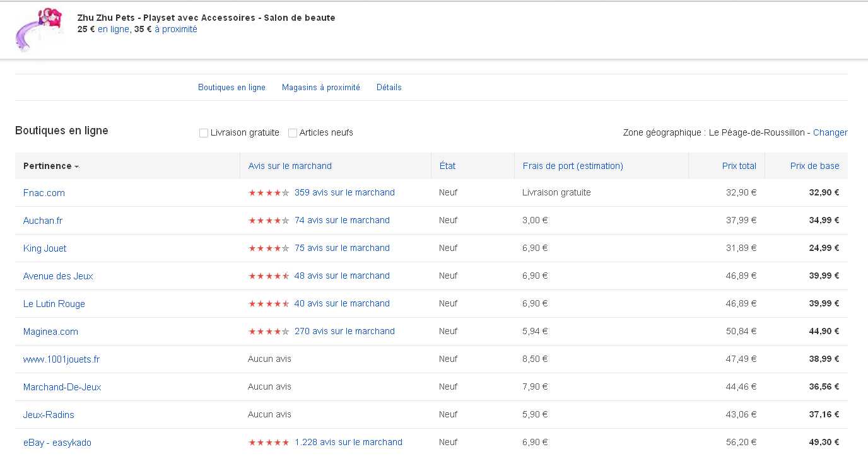Click the Zhu Zhu Pets product thumbnail
Image resolution: width=868 pixels, height=459 pixels.
[x=37, y=30]
